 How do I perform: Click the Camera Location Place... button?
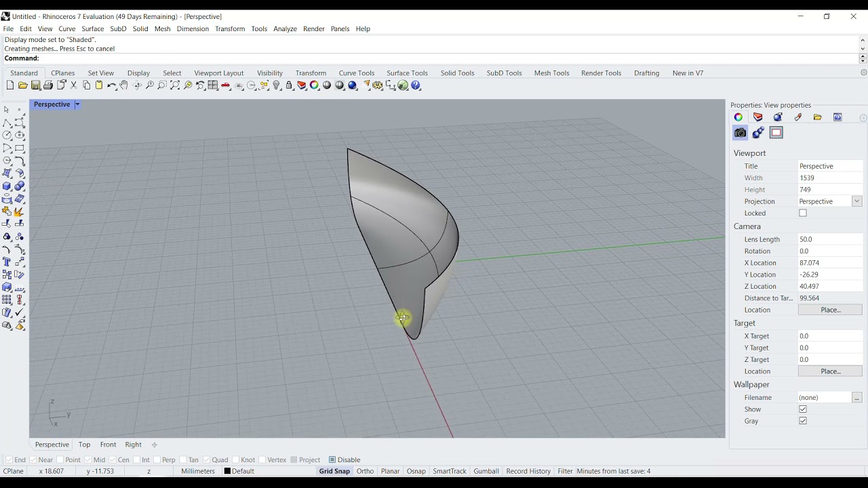[x=830, y=310]
